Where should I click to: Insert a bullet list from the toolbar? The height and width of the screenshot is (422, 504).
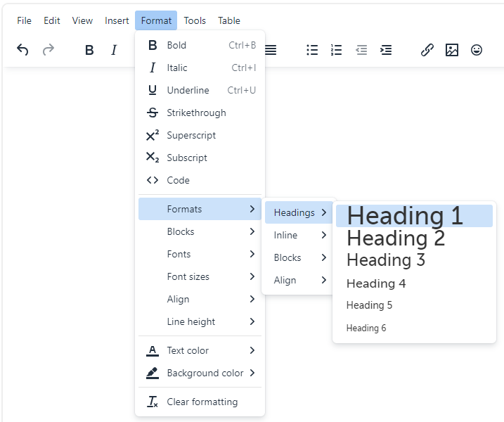click(x=312, y=50)
